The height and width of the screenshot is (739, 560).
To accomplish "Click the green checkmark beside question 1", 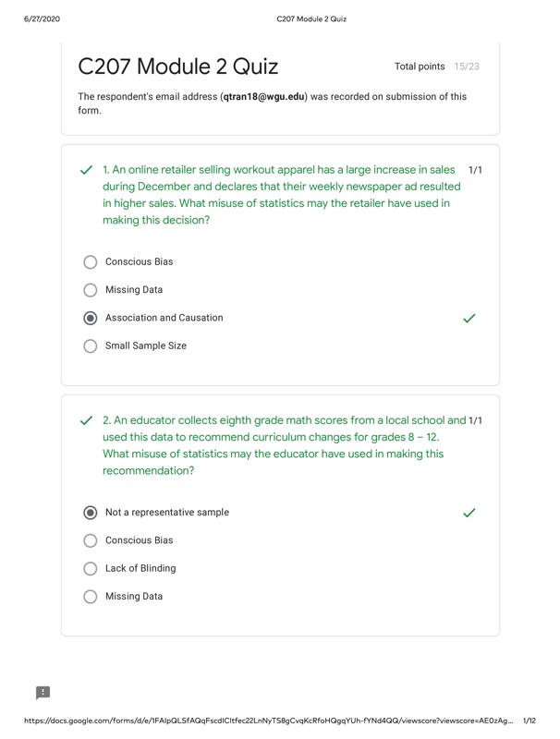I will 86,170.
